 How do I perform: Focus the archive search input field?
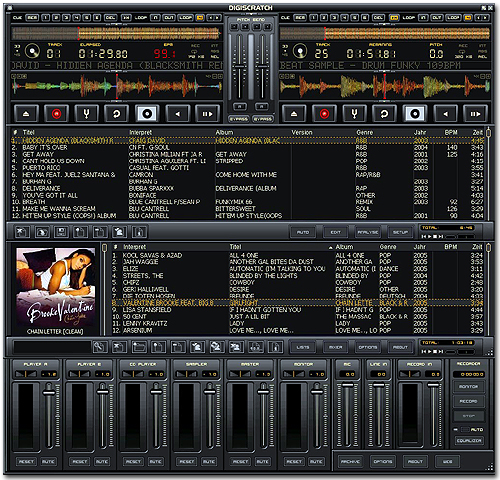(x=52, y=347)
